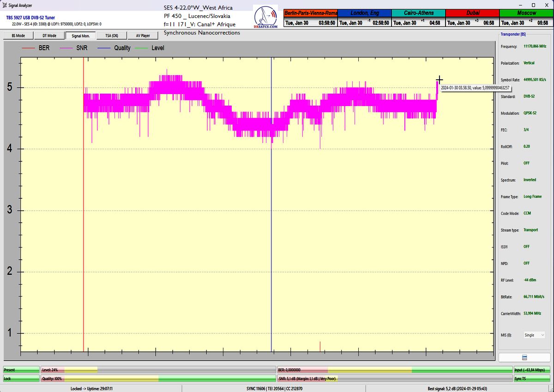Click the blue vertical marker line on graph
The height and width of the screenshot is (392, 554).
point(271,208)
